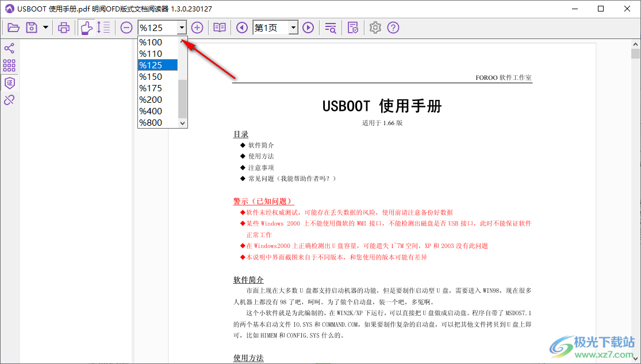Viewport: 641px width, 364px height.
Task: Open the document search tool
Action: click(331, 28)
